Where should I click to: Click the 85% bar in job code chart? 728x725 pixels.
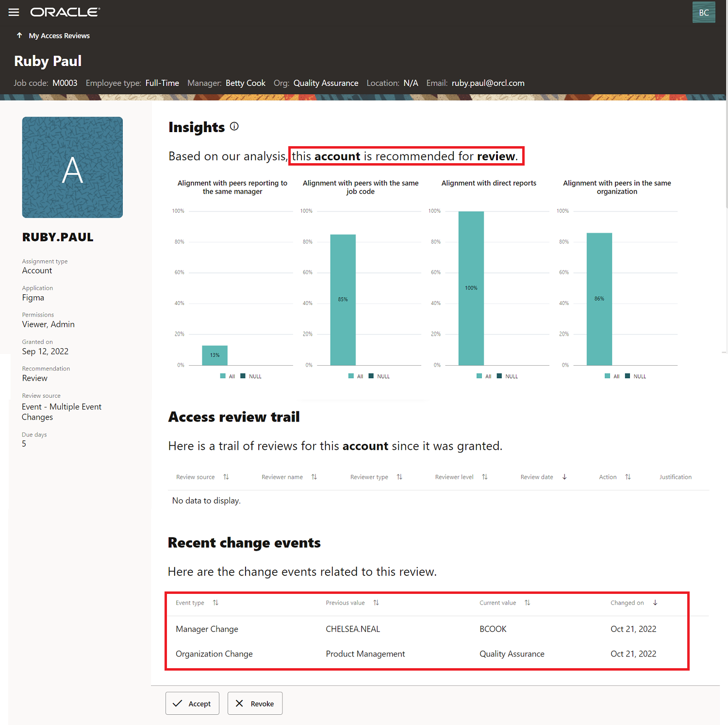(343, 300)
